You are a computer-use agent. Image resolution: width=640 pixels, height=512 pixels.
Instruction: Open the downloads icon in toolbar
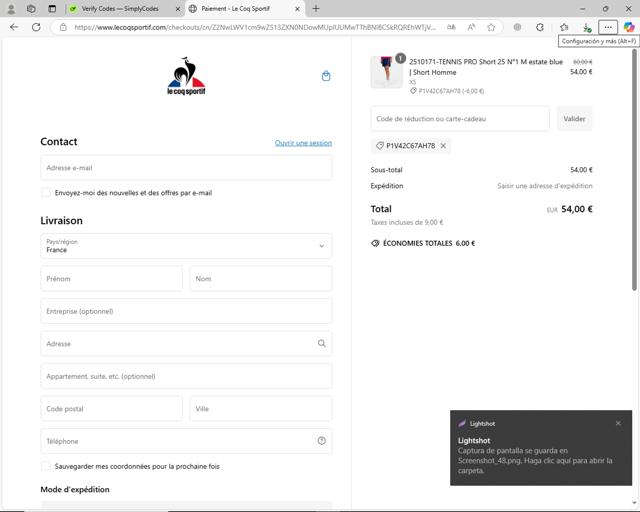point(586,27)
